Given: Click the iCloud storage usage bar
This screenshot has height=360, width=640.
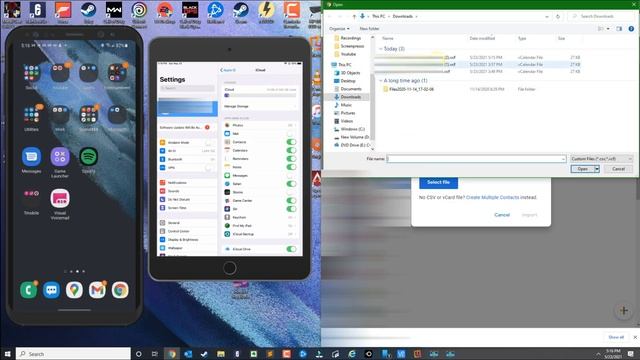Looking at the screenshot, I should 260,96.
